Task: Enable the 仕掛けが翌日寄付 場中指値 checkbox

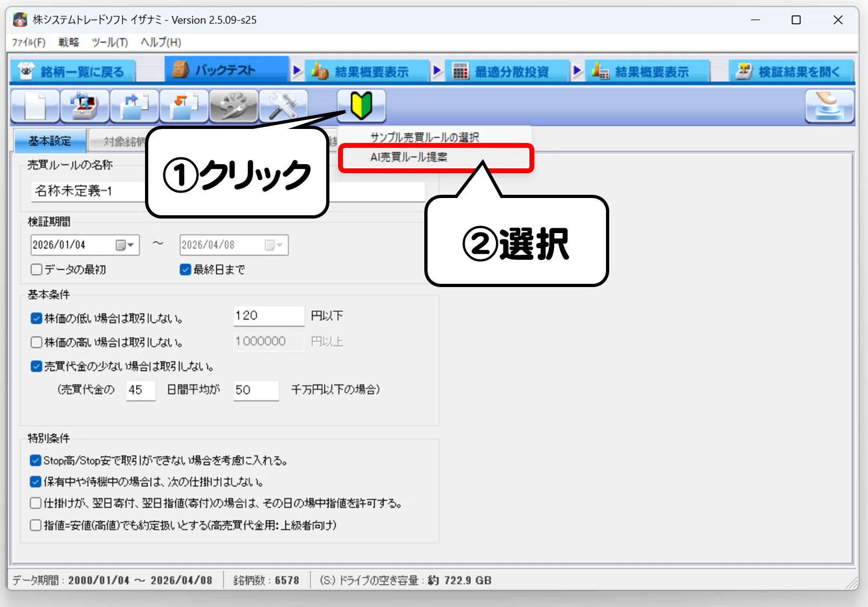Action: 36,503
